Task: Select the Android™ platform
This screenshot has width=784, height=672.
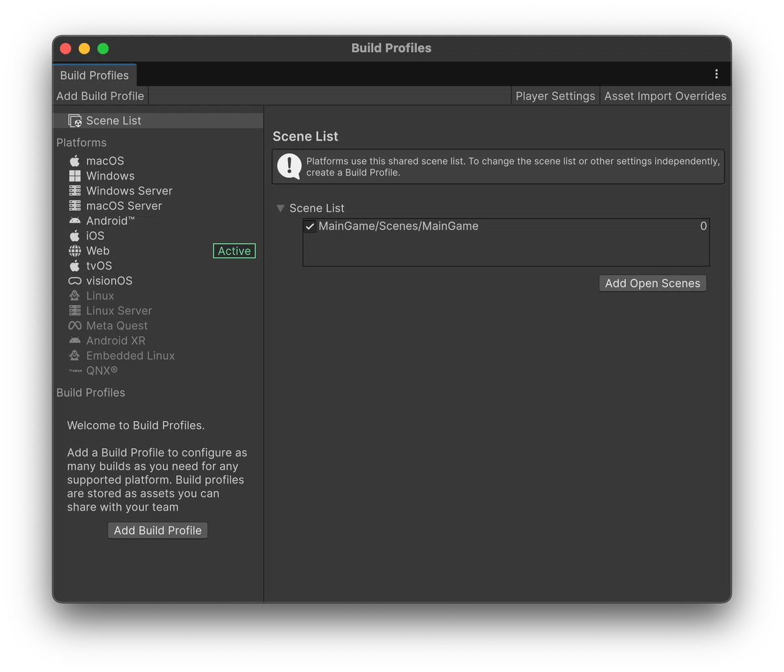Action: coord(158,221)
